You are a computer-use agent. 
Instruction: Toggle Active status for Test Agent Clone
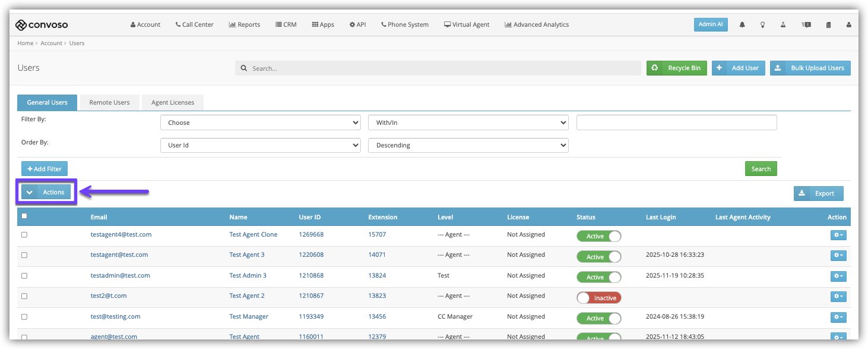[599, 236]
